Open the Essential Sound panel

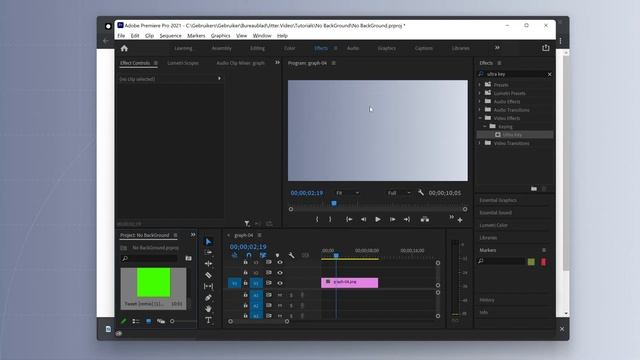pyautogui.click(x=496, y=213)
